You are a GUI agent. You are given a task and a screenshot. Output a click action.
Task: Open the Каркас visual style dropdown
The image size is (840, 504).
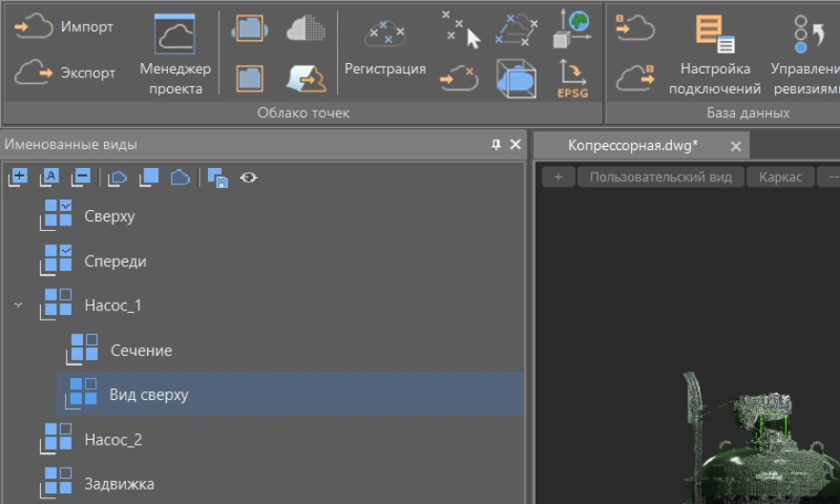(781, 177)
